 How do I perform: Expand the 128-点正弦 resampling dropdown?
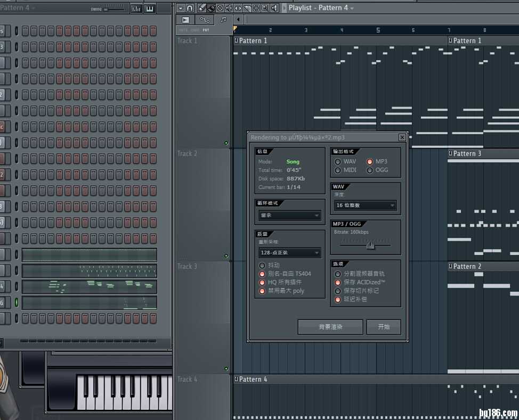(290, 253)
